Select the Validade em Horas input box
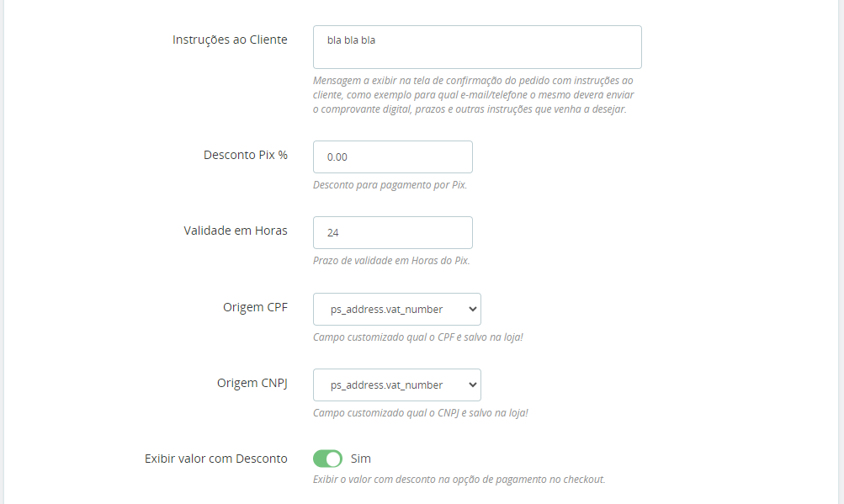 point(392,232)
